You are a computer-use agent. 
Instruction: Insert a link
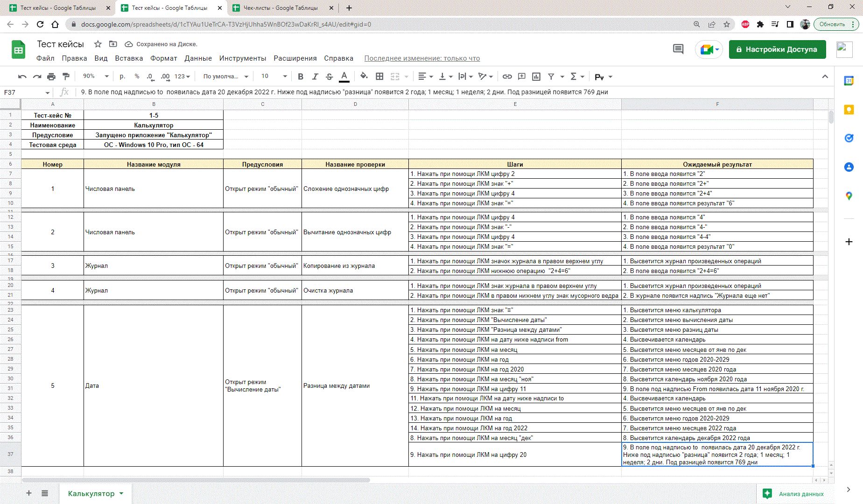click(x=507, y=77)
